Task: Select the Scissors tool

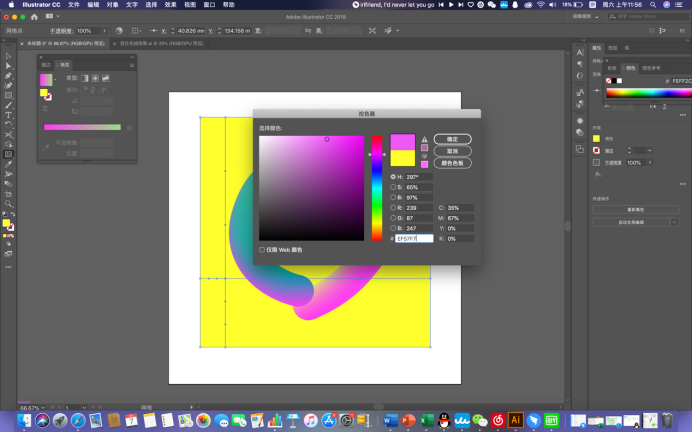Action: coord(8,135)
